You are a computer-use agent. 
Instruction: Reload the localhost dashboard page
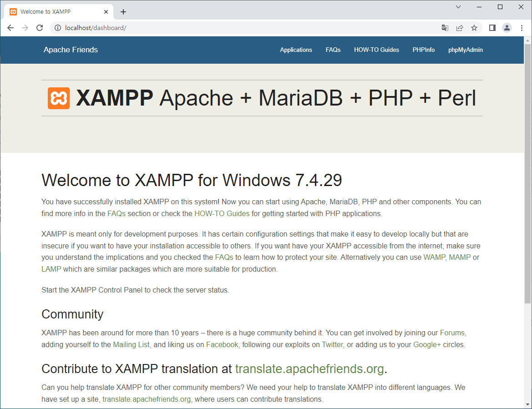tap(40, 28)
